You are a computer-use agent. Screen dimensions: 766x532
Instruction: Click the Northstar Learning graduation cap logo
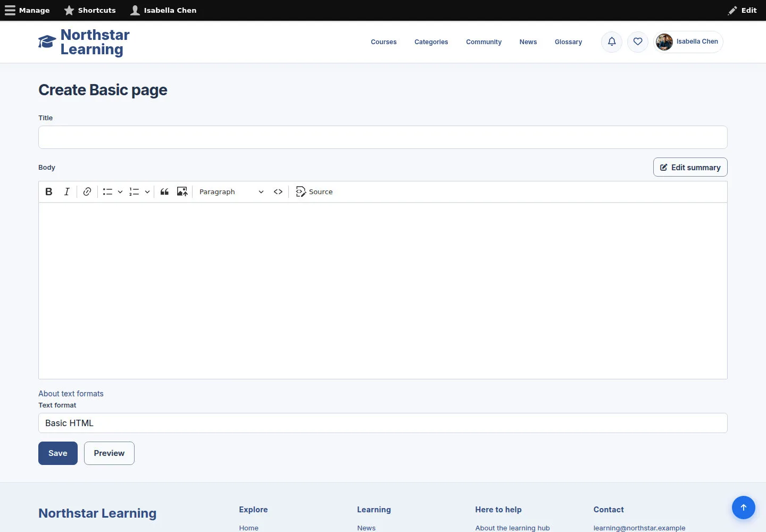pyautogui.click(x=47, y=41)
